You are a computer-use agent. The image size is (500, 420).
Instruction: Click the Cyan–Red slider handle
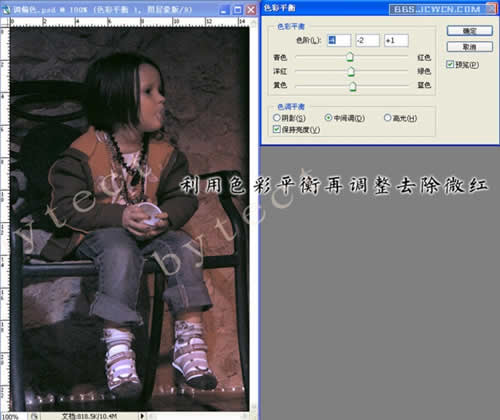coord(350,57)
